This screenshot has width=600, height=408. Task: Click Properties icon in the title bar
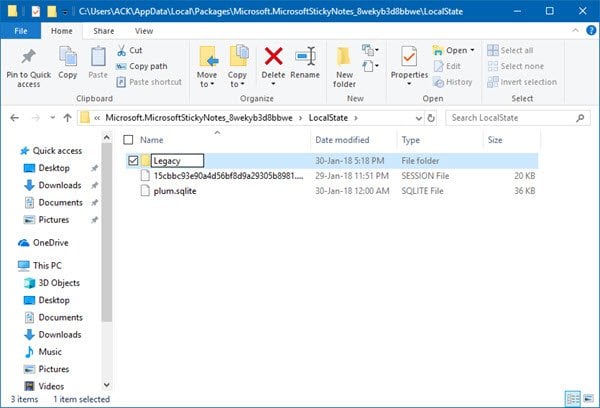tap(36, 11)
